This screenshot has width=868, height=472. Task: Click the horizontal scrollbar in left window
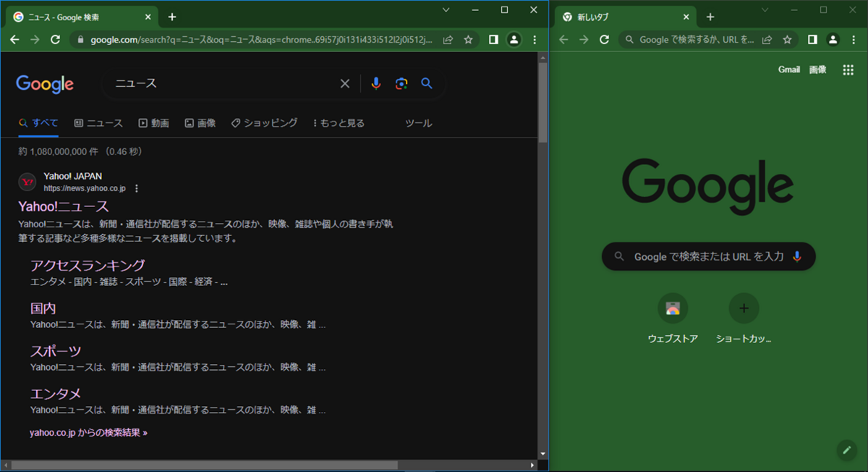point(204,465)
